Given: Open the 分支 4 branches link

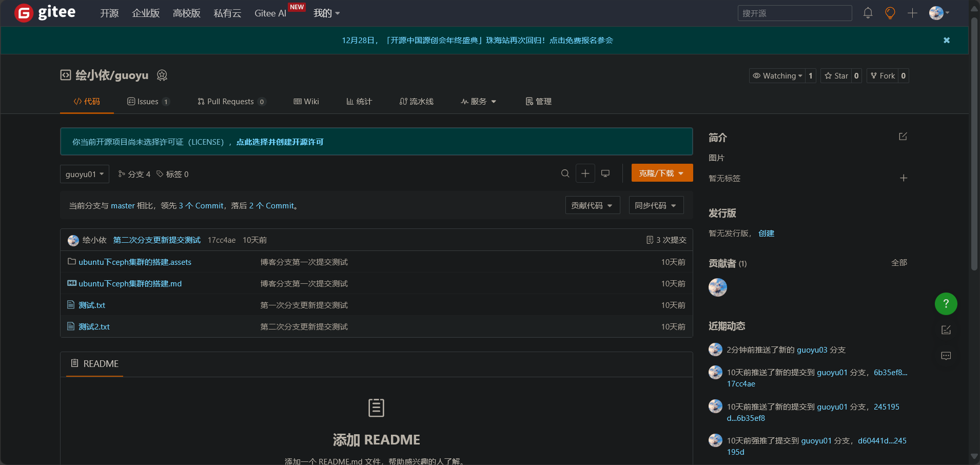Looking at the screenshot, I should point(134,174).
